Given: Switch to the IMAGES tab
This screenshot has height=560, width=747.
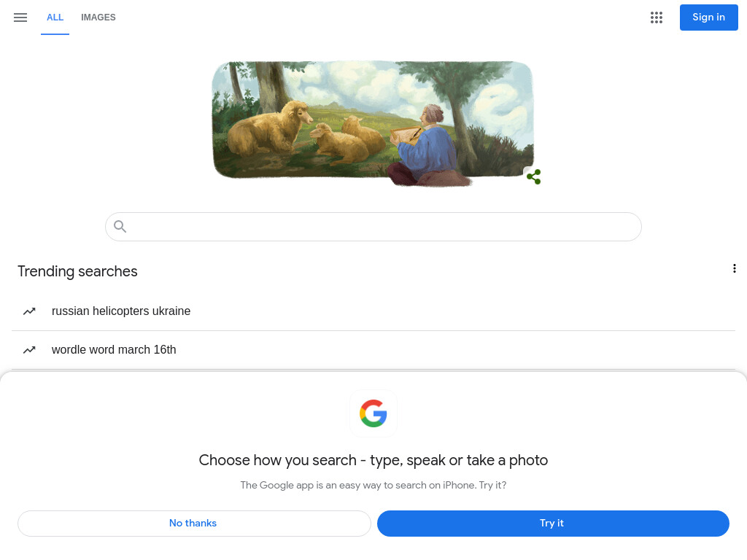Looking at the screenshot, I should [98, 17].
